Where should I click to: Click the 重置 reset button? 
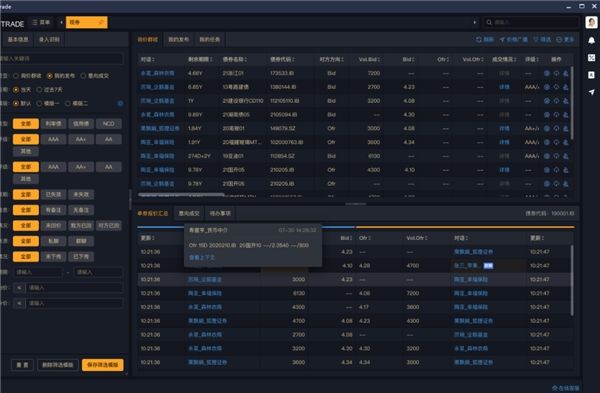(23, 365)
